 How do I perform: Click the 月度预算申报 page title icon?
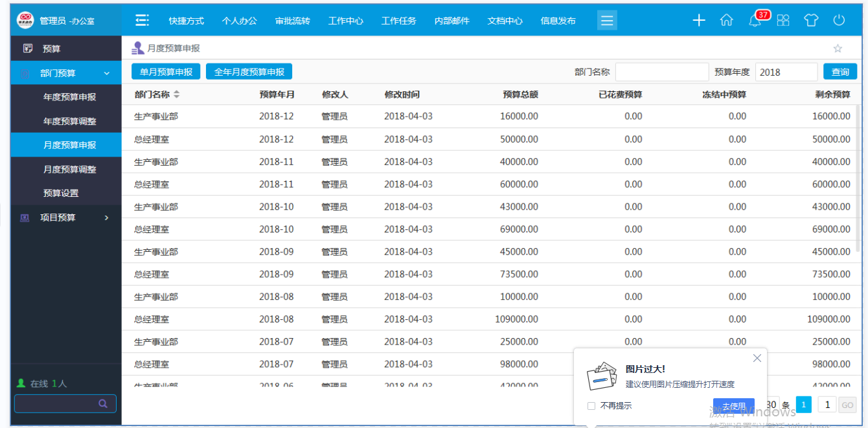[x=137, y=48]
